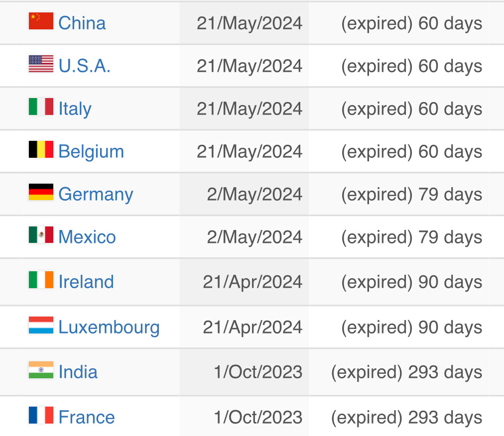Select the Ireland link

86,282
